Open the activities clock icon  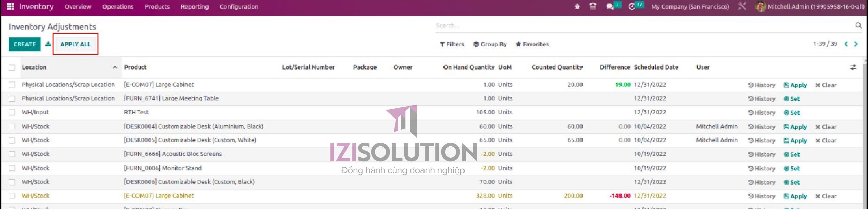click(632, 6)
